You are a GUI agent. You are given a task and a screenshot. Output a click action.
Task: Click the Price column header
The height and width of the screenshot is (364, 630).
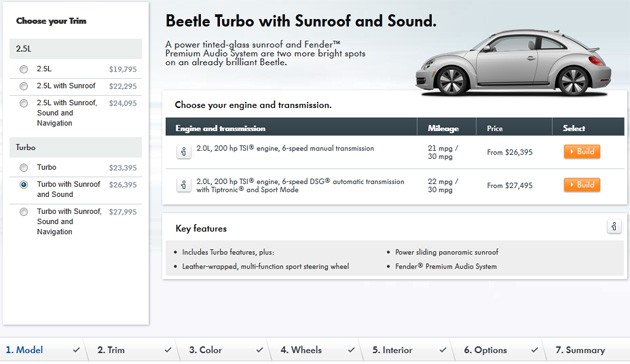pyautogui.click(x=495, y=129)
